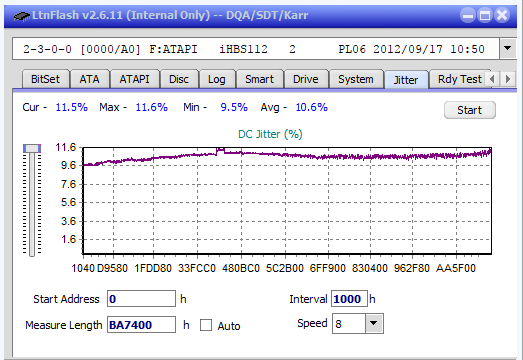Maximize the LtnFlash window
The image size is (523, 360).
coord(485,15)
